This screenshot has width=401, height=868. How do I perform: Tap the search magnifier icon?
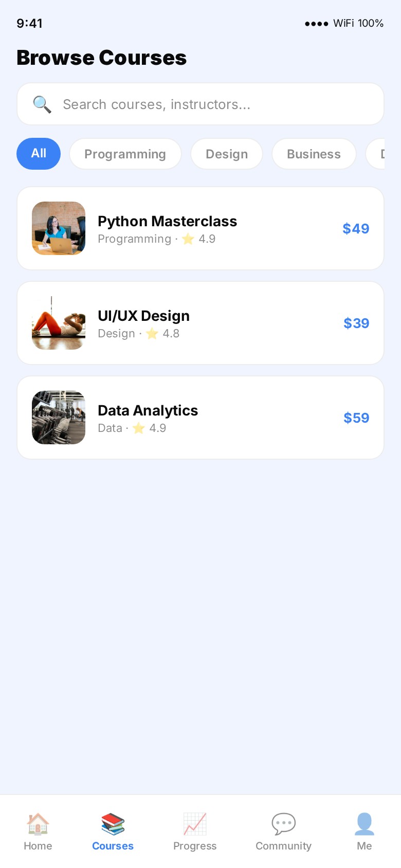pos(42,104)
